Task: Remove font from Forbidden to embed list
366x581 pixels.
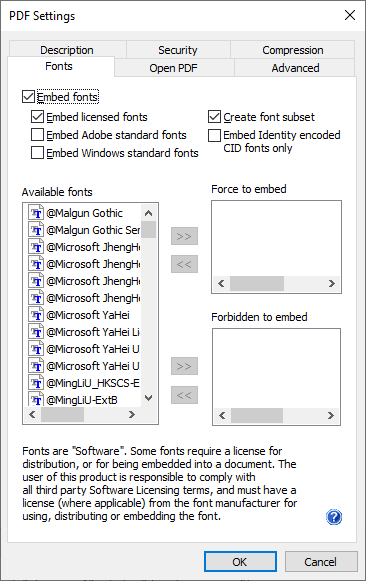Action: point(184,395)
